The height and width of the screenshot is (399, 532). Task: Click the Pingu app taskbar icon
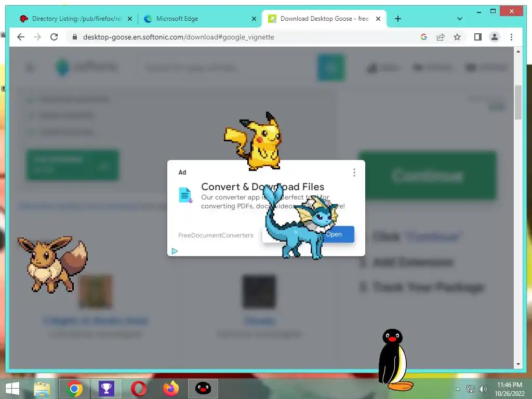point(203,389)
